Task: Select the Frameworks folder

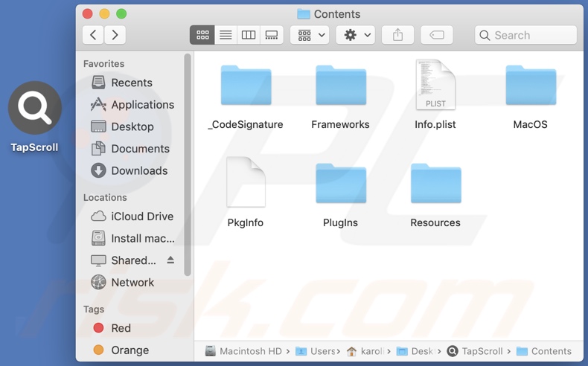Action: 340,98
